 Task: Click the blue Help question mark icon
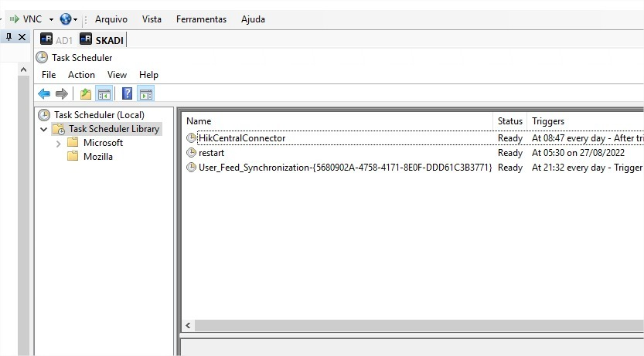pyautogui.click(x=127, y=94)
